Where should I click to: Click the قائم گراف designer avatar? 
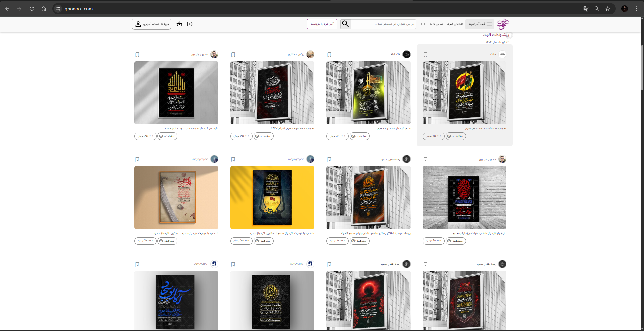[407, 54]
